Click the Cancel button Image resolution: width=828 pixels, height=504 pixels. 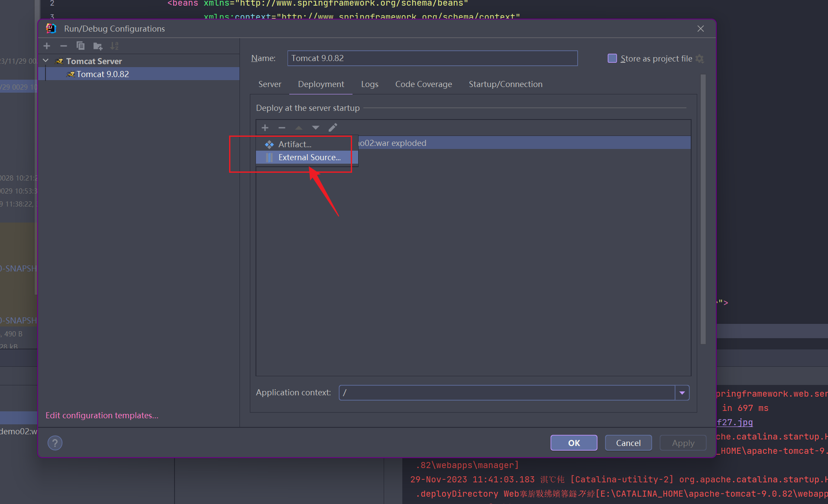[x=628, y=443]
